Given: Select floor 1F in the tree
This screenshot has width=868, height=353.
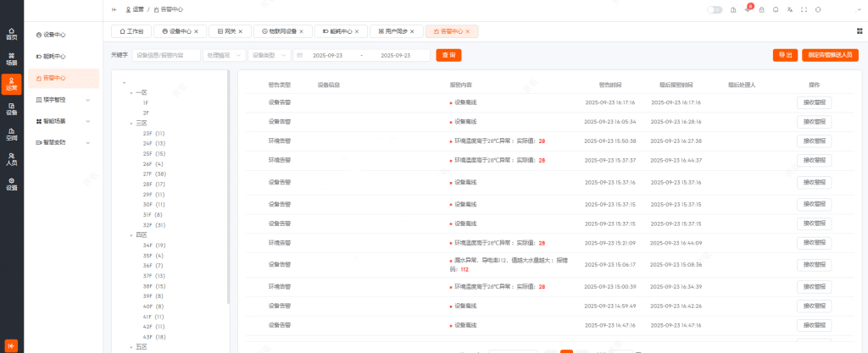Looking at the screenshot, I should coord(146,102).
